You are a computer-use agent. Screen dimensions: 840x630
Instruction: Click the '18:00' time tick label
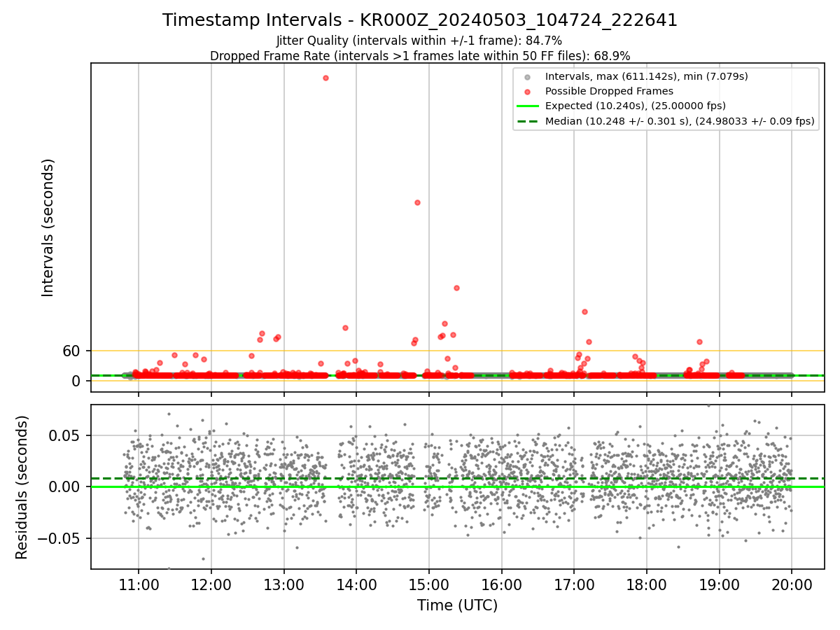(647, 584)
